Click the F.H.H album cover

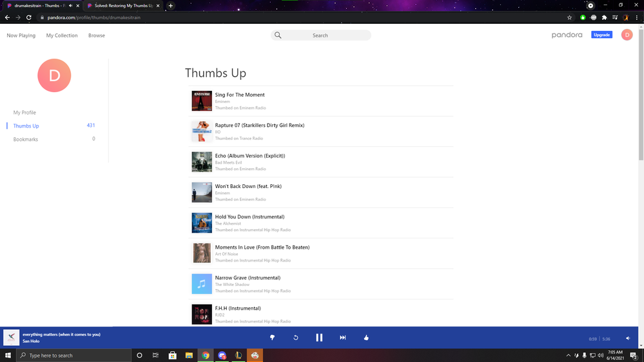click(202, 314)
